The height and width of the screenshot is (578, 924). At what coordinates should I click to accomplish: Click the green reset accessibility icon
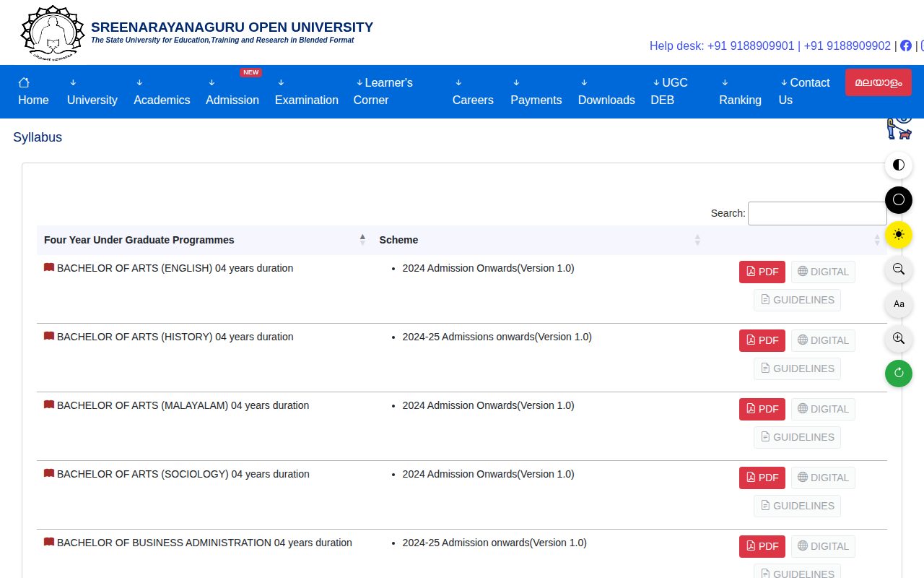[899, 373]
